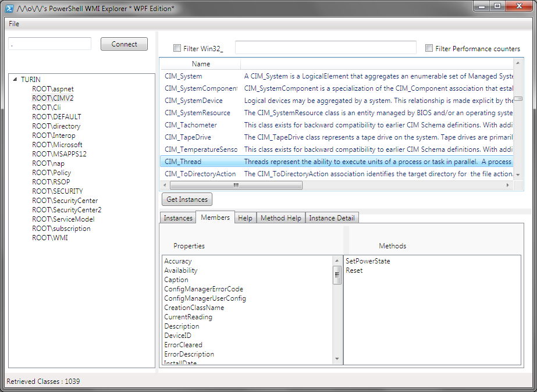Select the CIM_SystemResource class row
The width and height of the screenshot is (537, 392).
(x=337, y=113)
